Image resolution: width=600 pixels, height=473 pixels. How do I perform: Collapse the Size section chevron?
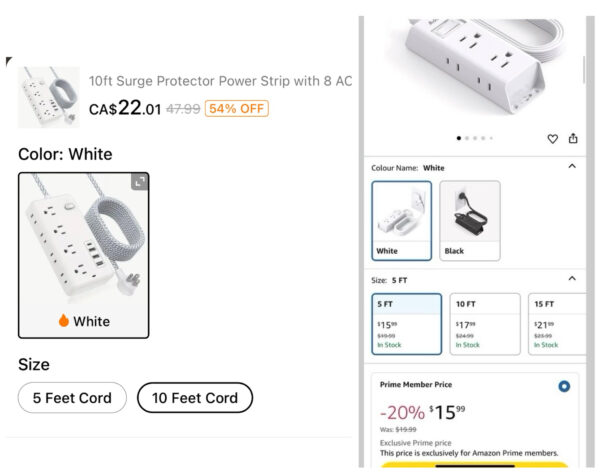click(x=572, y=279)
